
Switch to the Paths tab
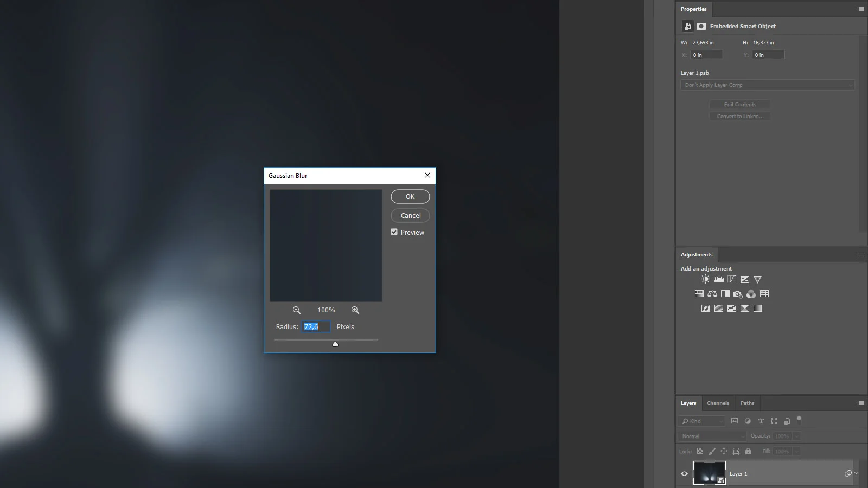pyautogui.click(x=748, y=403)
